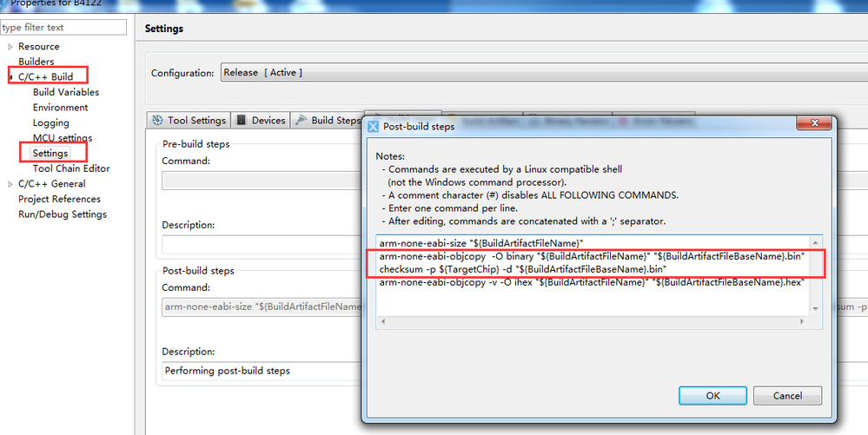Click left arrow of dialog horizontal scrollbar
868x435 pixels.
(x=383, y=321)
